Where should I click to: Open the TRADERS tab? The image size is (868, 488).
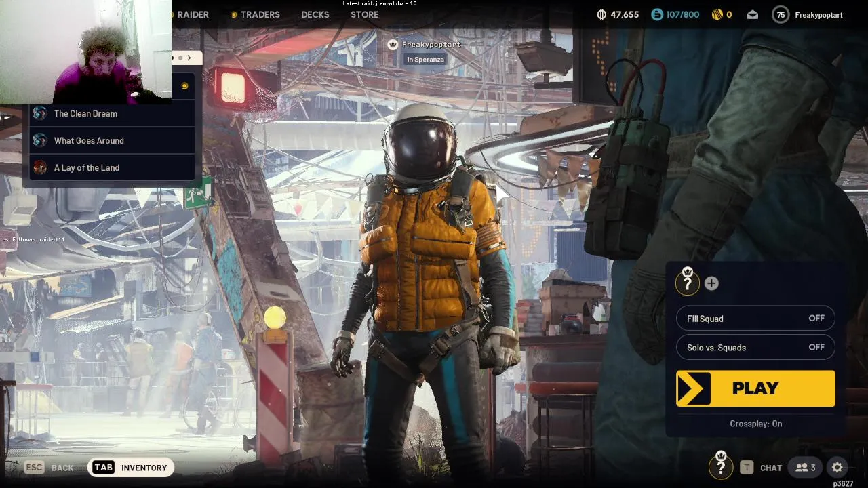(260, 14)
